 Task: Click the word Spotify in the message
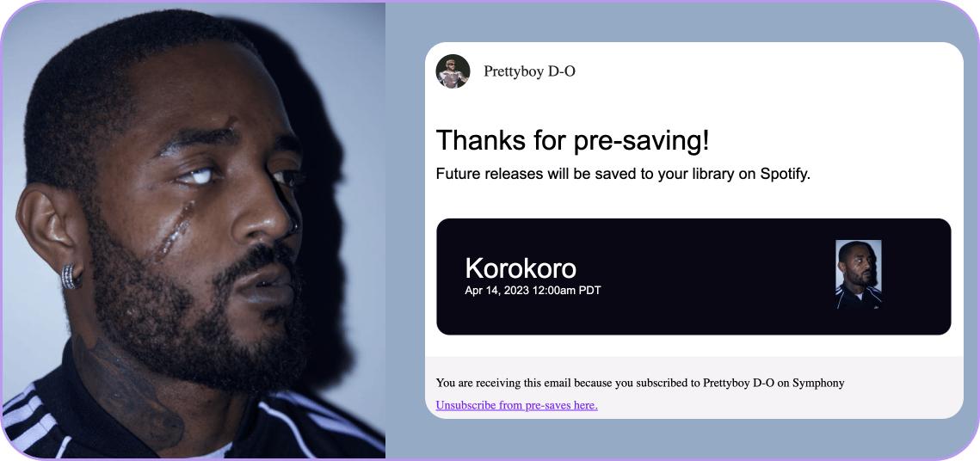click(x=785, y=175)
